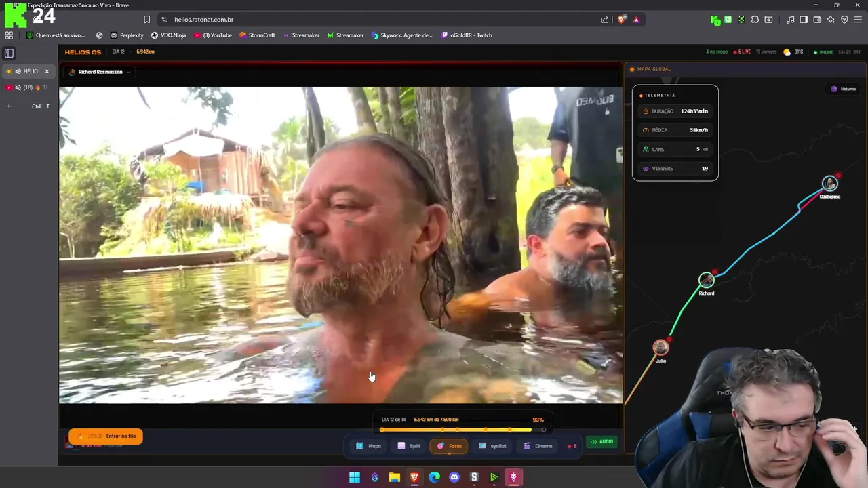Open Leo AI sparkle icon in toolbar

(x=831, y=20)
